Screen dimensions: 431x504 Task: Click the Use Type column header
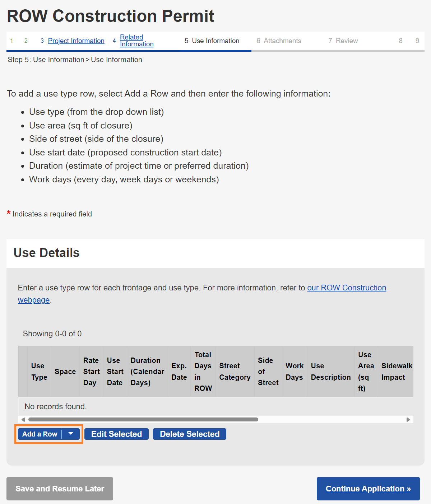[x=39, y=372]
